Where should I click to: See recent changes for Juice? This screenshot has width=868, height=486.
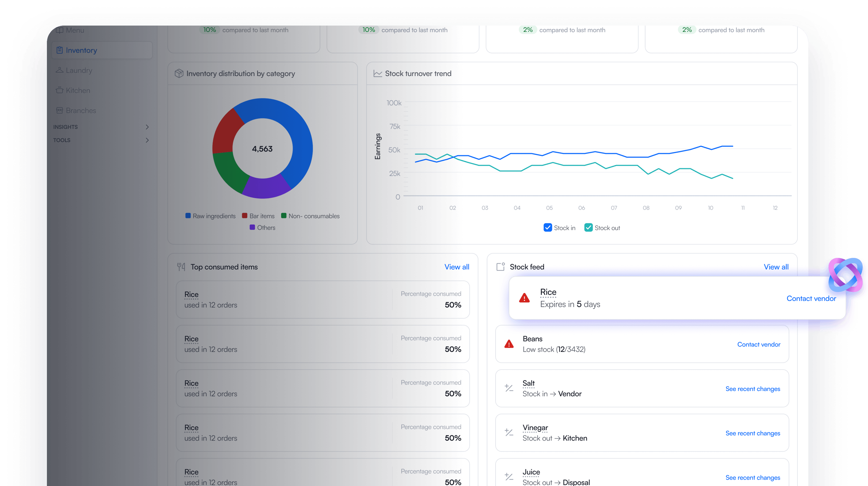point(753,477)
